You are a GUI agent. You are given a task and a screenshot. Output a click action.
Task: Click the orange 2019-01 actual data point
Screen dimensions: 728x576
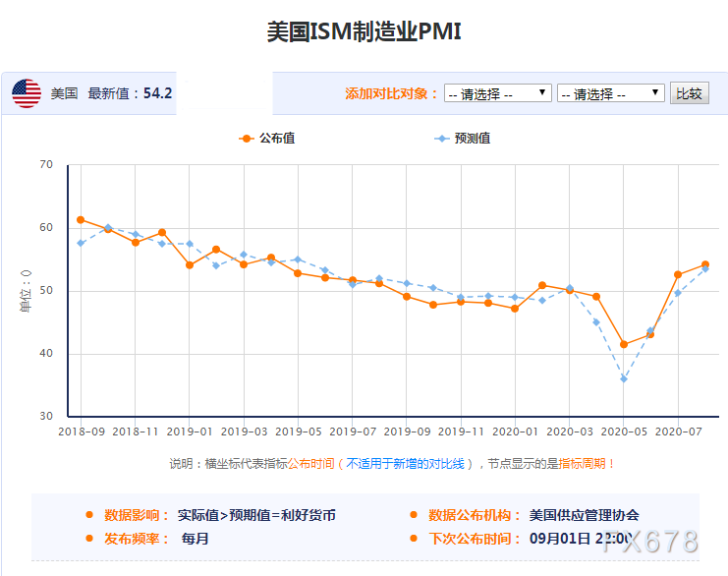coord(190,264)
